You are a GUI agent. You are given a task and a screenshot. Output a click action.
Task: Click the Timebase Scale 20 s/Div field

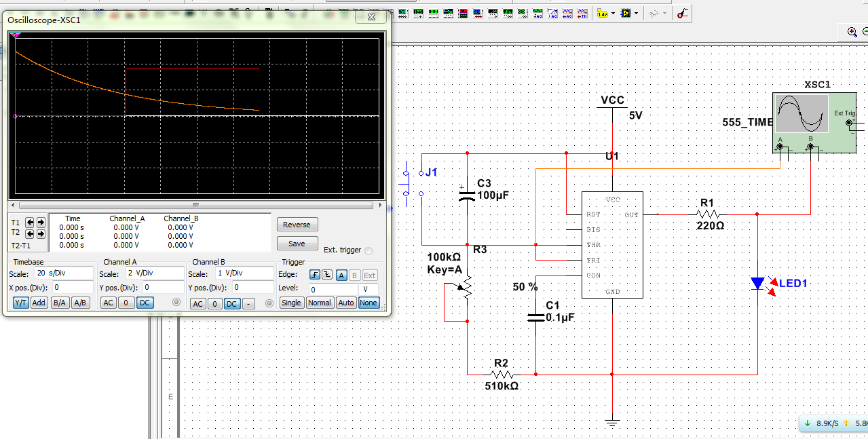(64, 273)
